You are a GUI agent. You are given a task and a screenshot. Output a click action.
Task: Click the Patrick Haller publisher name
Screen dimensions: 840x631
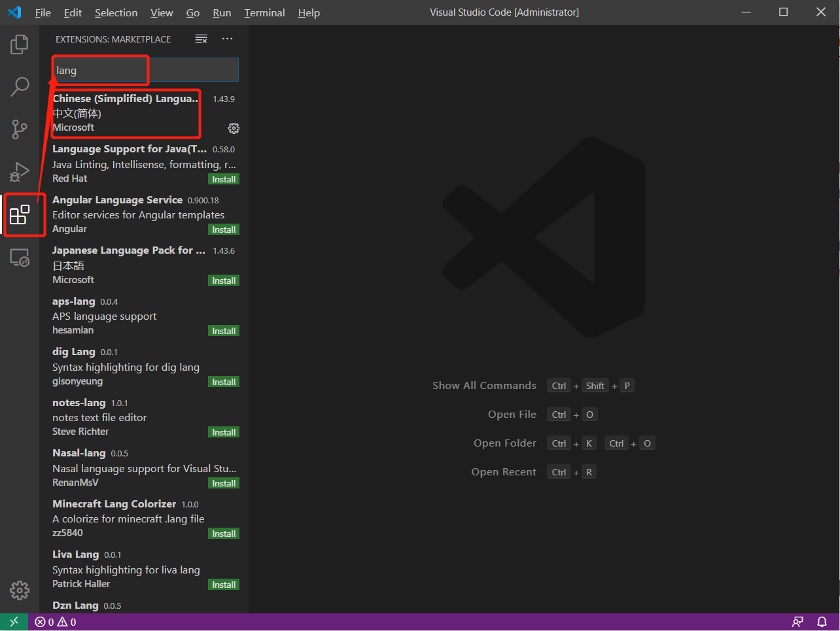click(81, 584)
